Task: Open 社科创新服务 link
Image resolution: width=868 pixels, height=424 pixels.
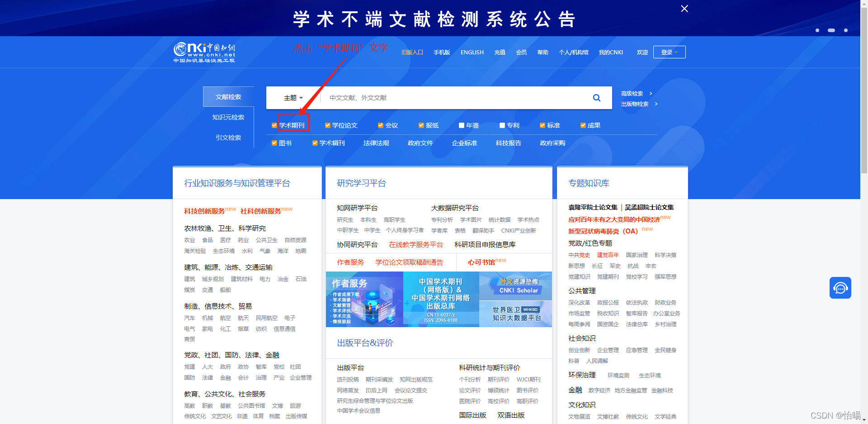Action: [x=261, y=211]
